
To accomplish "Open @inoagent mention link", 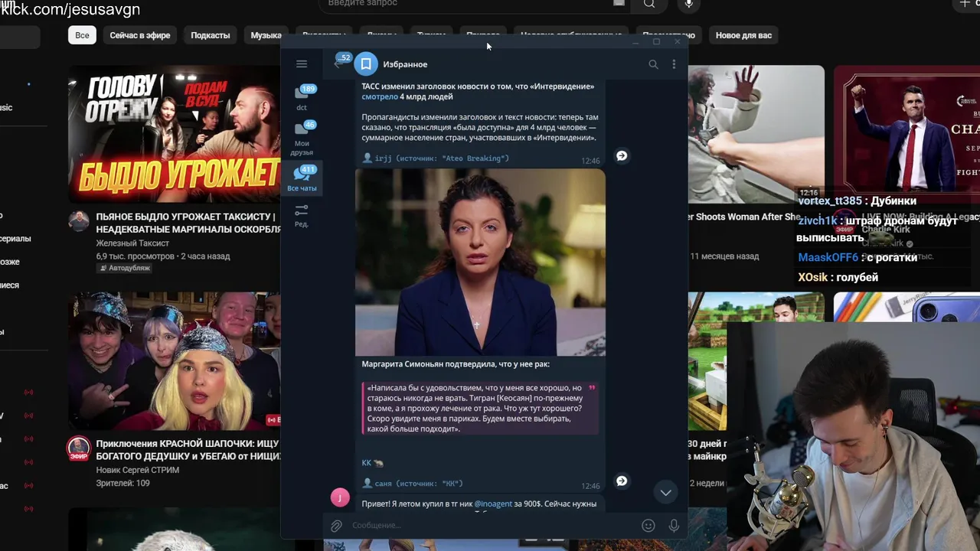I will [493, 504].
